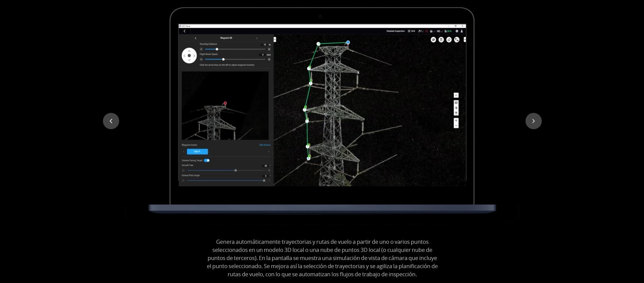Viewport: 644px width, 283px height.
Task: Click the back arrow in DJI Terra header
Action: [x=185, y=31]
